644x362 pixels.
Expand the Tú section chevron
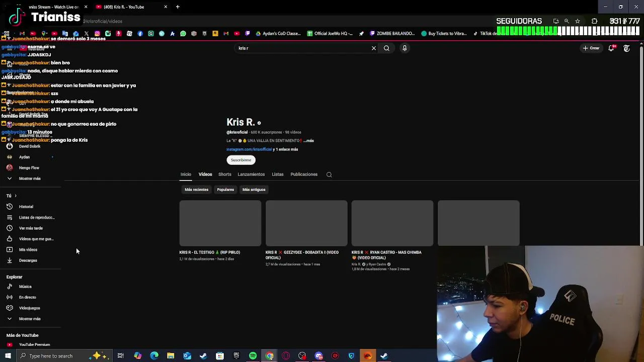coord(16,196)
